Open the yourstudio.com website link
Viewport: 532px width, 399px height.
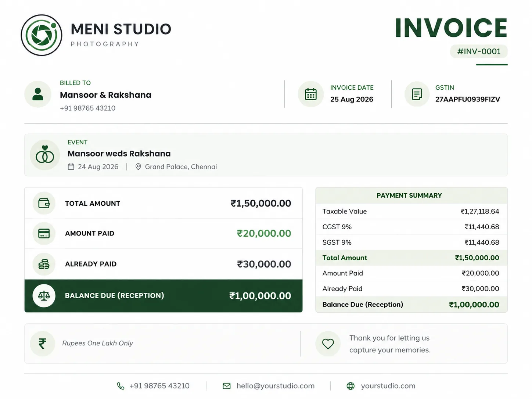point(388,386)
